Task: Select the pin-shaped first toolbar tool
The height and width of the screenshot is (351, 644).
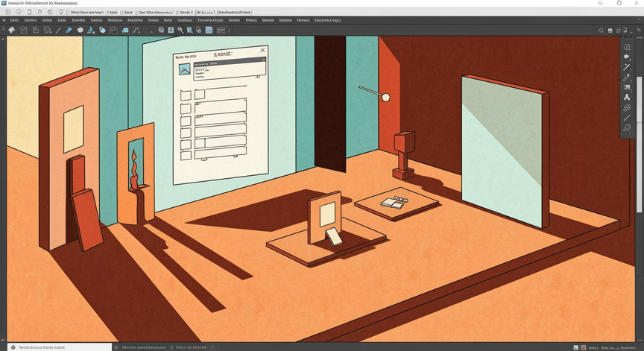Action: point(12,30)
